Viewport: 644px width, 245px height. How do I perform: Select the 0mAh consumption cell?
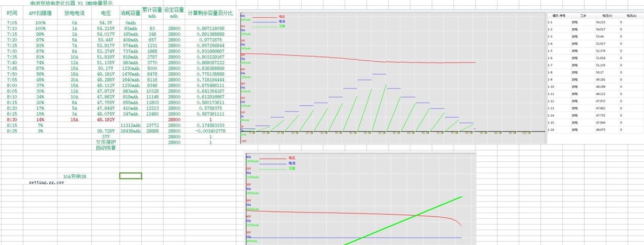130,23
